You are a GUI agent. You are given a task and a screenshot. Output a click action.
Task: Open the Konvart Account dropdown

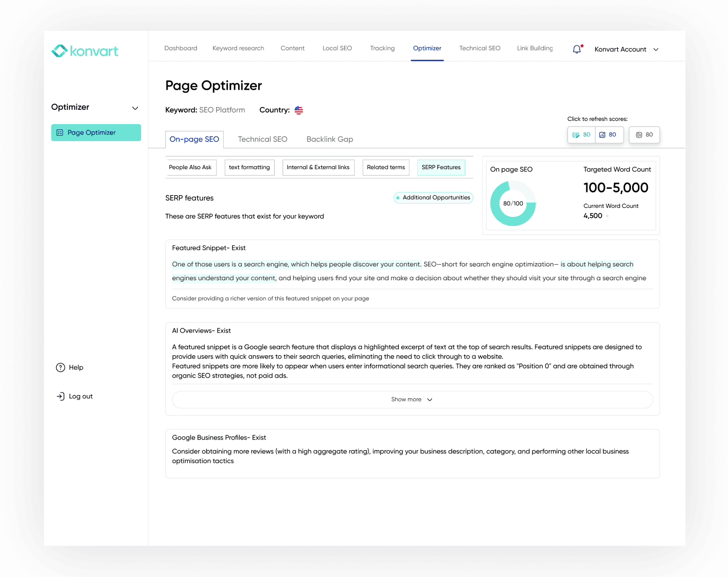[626, 49]
